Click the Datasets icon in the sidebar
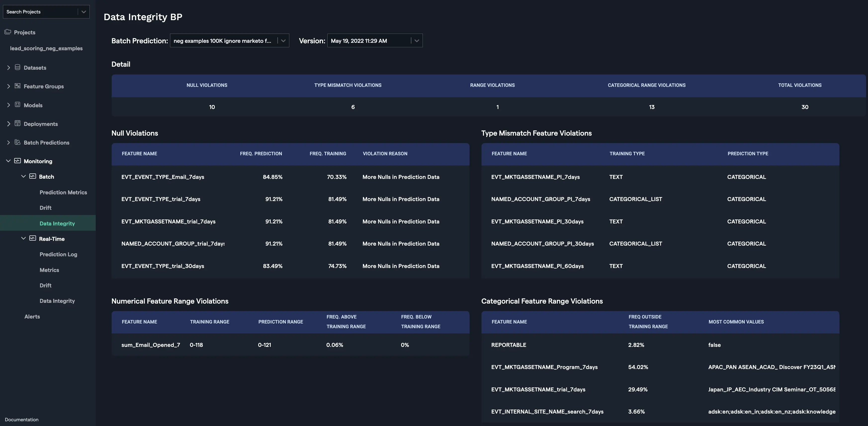868x426 pixels. click(x=17, y=67)
